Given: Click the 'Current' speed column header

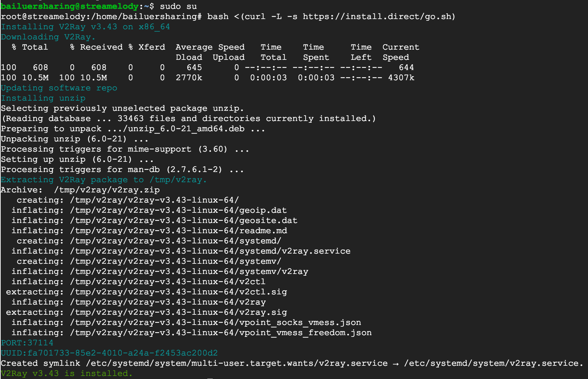Looking at the screenshot, I should pyautogui.click(x=401, y=47).
